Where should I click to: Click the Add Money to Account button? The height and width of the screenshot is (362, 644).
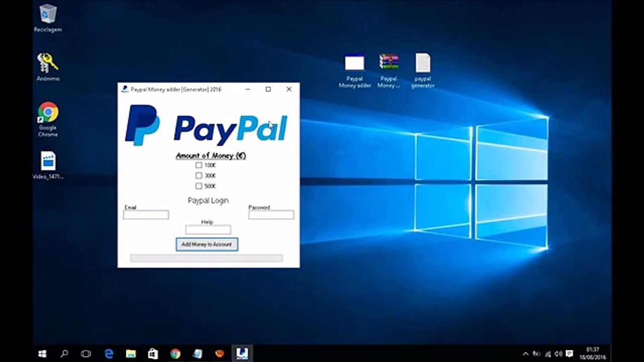207,244
